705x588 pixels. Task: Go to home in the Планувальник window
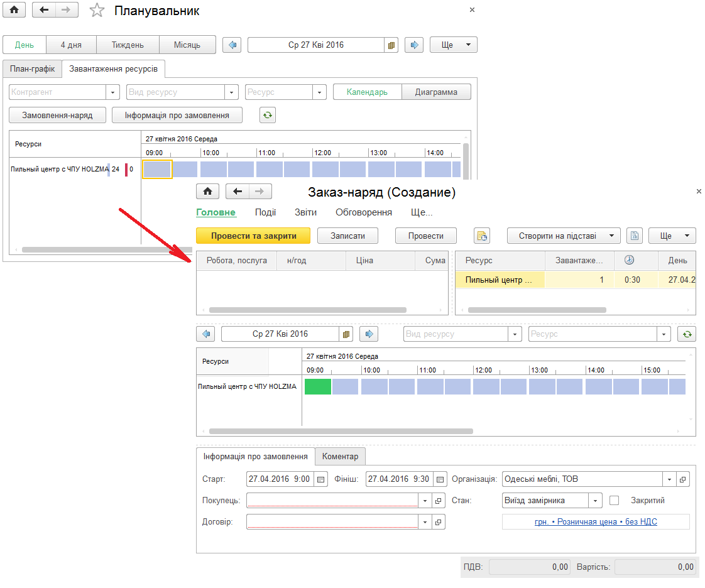(14, 10)
